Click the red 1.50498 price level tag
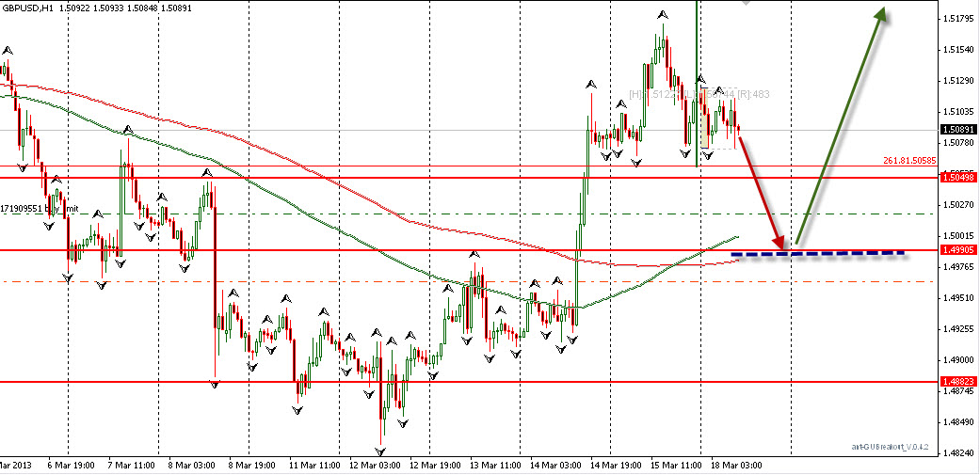This screenshot has width=980, height=475. click(x=957, y=178)
